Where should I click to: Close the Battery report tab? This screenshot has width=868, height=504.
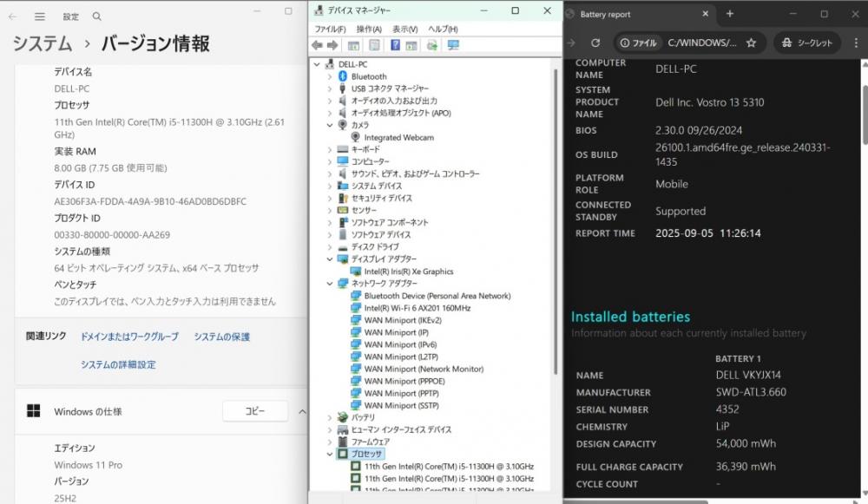(705, 14)
